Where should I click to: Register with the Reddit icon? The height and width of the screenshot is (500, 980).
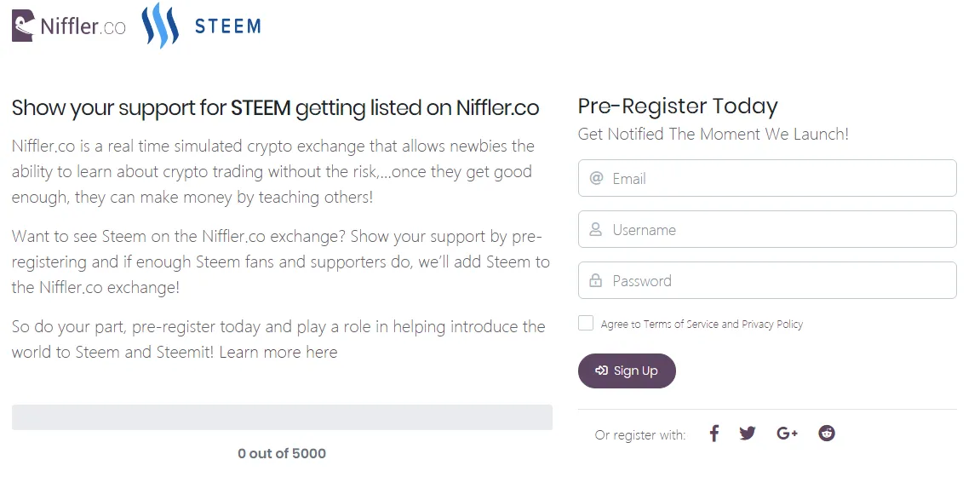click(826, 433)
